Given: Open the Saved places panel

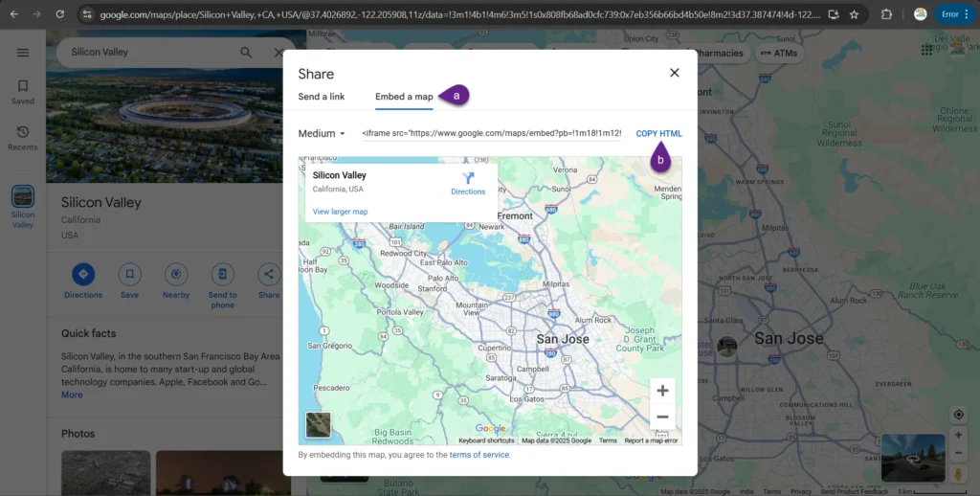Looking at the screenshot, I should click(x=23, y=91).
